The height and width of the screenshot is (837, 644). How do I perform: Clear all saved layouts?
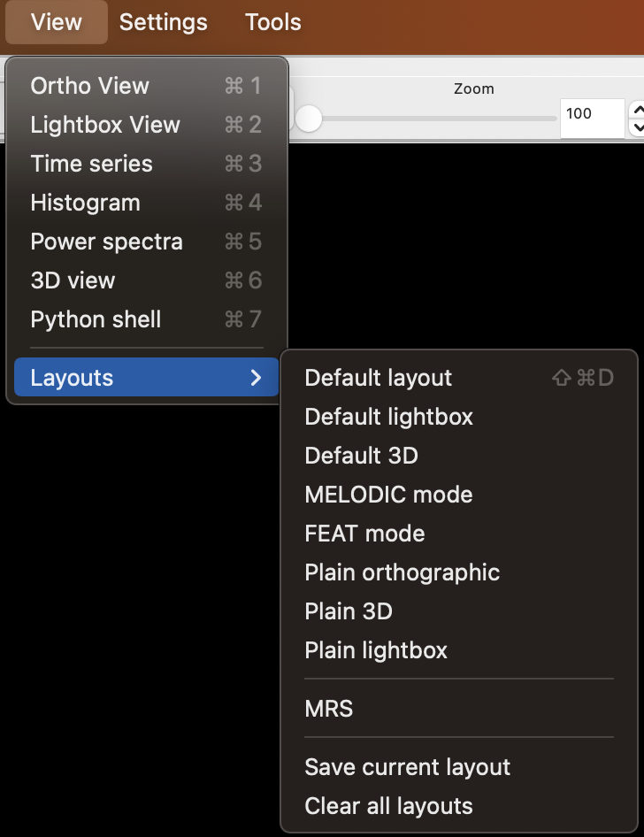click(388, 805)
